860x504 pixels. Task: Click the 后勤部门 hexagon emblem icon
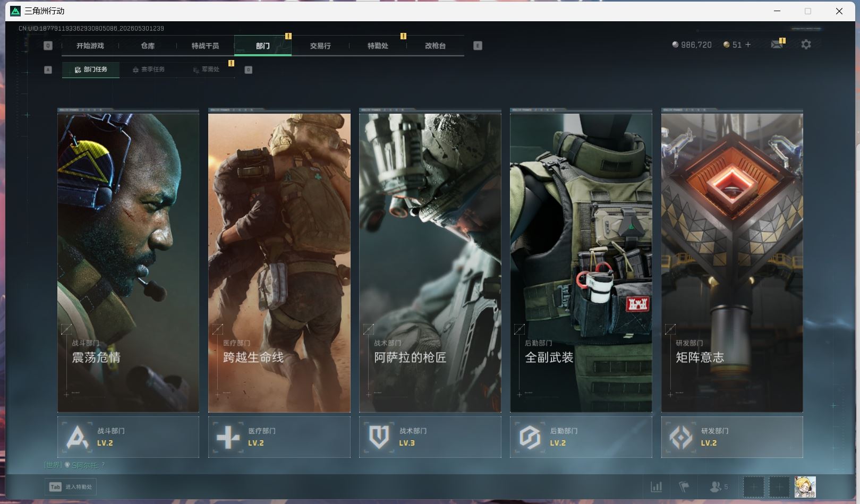click(530, 437)
